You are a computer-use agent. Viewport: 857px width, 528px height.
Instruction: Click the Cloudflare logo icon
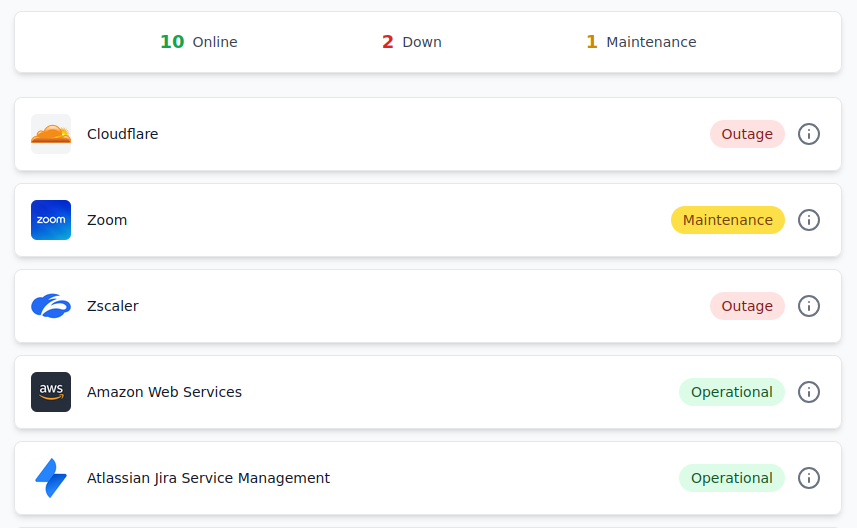coord(51,134)
